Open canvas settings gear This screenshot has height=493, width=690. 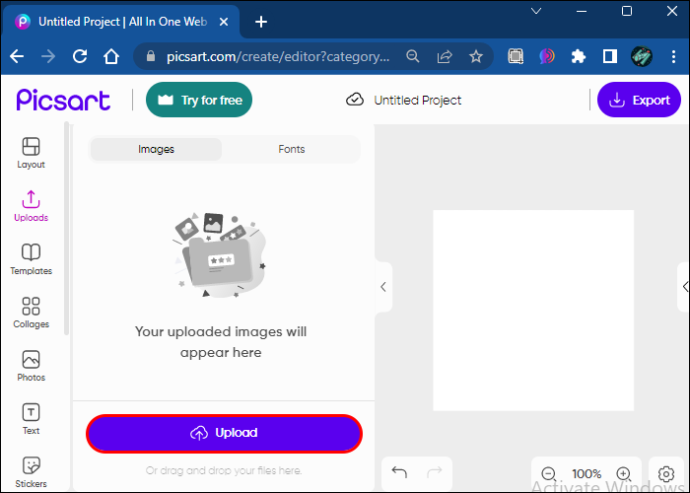[666, 474]
